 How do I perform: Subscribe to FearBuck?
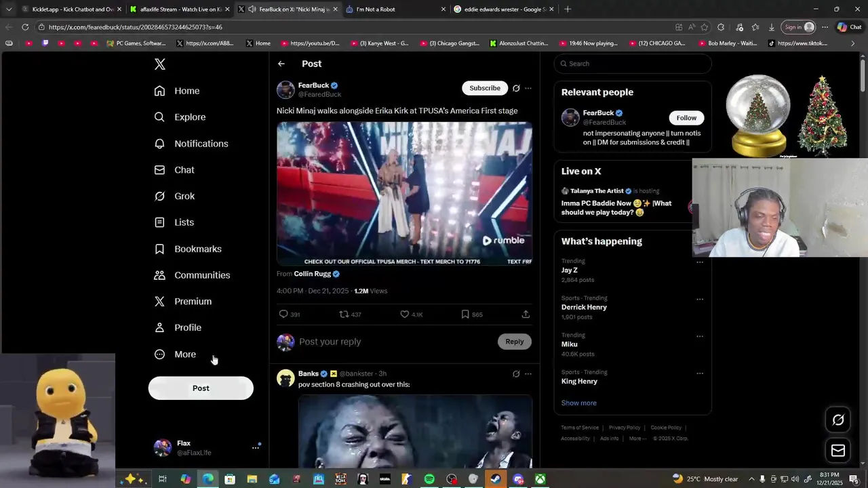tap(485, 88)
